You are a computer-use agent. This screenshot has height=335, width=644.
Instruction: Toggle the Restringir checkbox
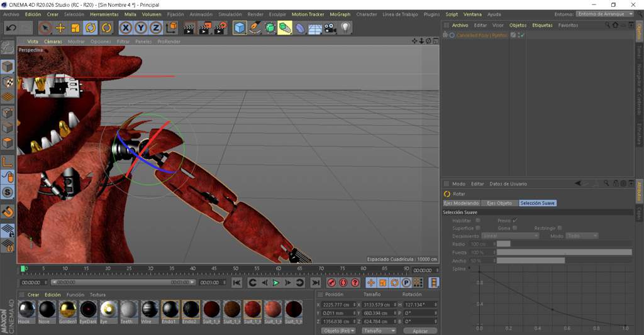click(x=560, y=228)
